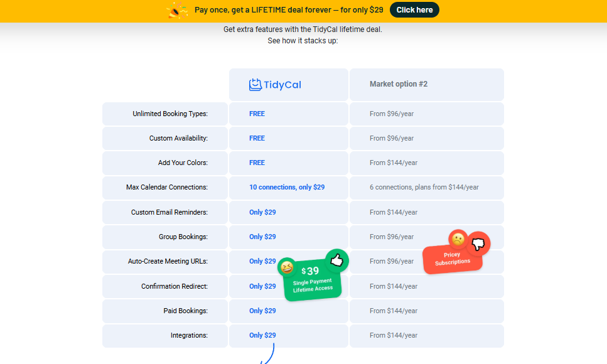
Task: Click 'Paid Bookings:' row label
Action: point(185,311)
